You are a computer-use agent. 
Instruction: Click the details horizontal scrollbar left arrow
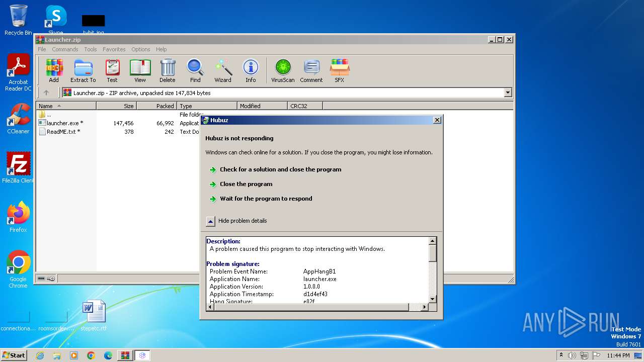click(x=210, y=307)
